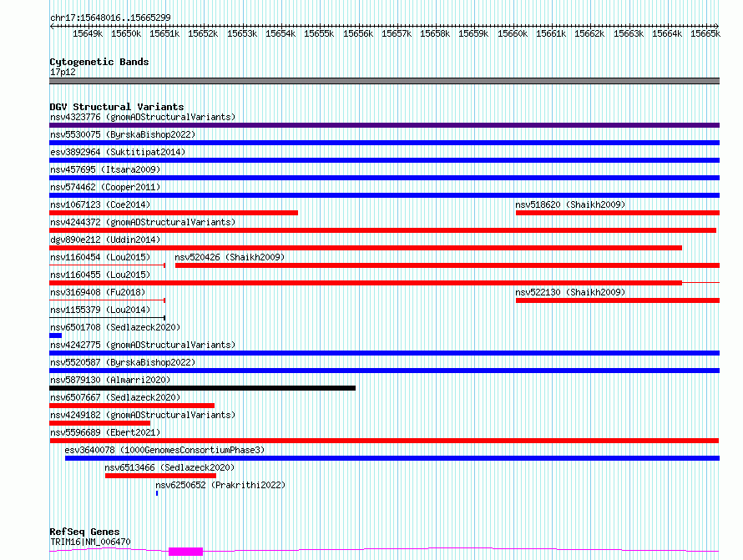Select nsv574462 Cooper2011 variant label

(x=105, y=187)
